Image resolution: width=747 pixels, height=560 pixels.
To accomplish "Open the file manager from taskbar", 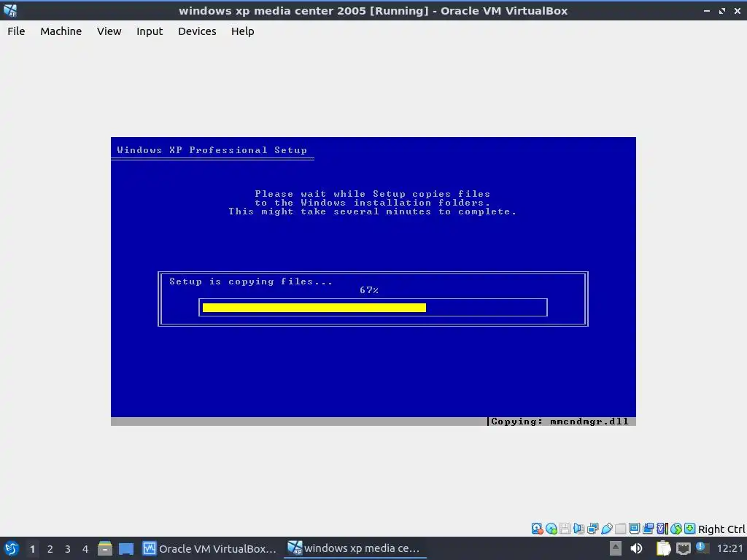I will tap(105, 548).
